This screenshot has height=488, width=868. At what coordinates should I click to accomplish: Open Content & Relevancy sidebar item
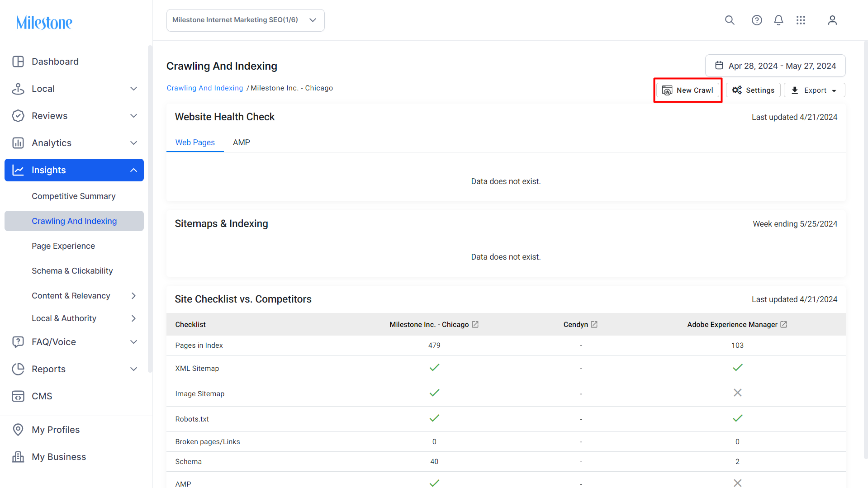[x=71, y=296]
